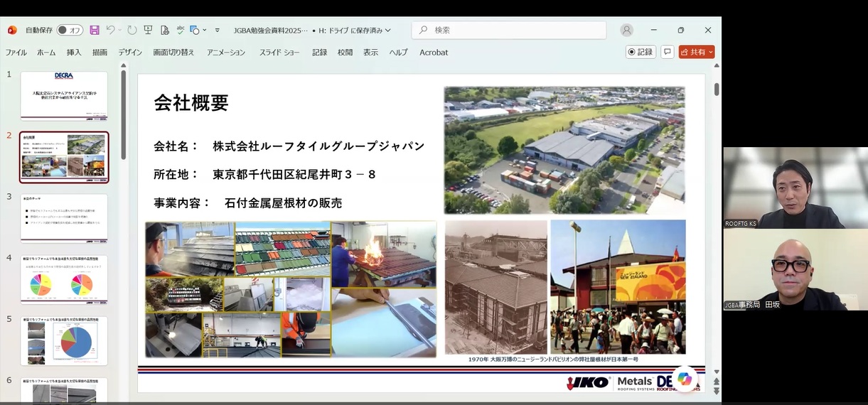Click the spell check abc icon
Viewport: 868px width, 405px height.
click(x=181, y=31)
